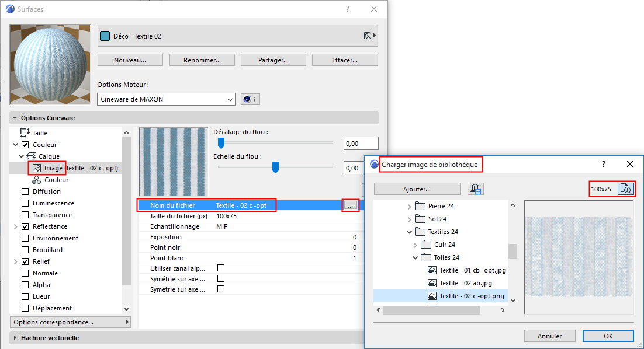Click the help question mark in Surfaces window
644x349 pixels.
click(348, 9)
